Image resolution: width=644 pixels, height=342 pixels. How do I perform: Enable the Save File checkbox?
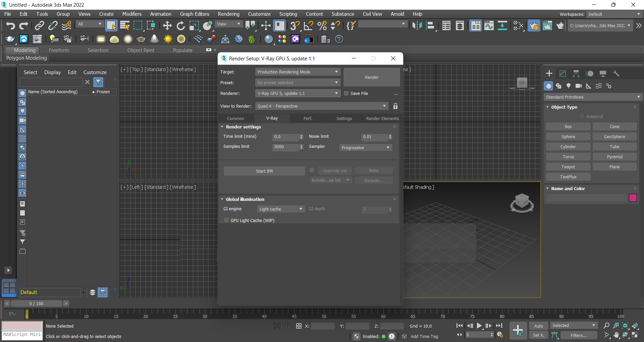[346, 94]
